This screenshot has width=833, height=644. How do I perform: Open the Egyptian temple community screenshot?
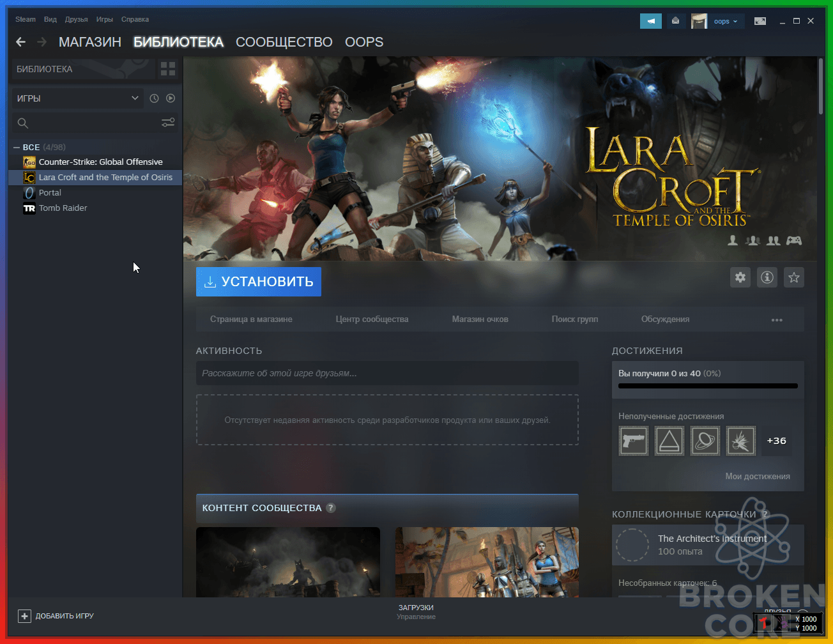[x=487, y=562]
